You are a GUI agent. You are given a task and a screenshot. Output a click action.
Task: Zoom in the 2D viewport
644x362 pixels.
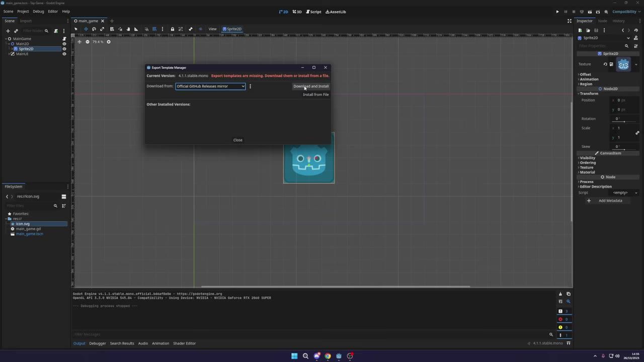coord(108,42)
